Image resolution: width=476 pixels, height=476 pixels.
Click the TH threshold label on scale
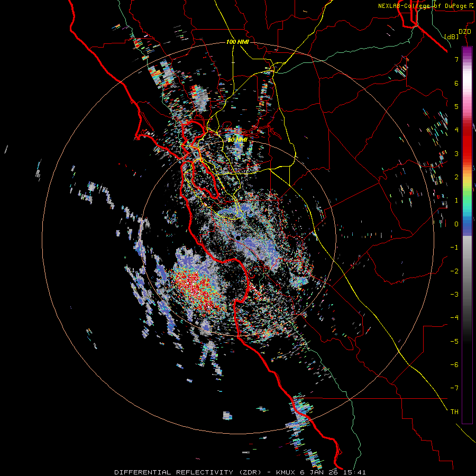pyautogui.click(x=454, y=411)
